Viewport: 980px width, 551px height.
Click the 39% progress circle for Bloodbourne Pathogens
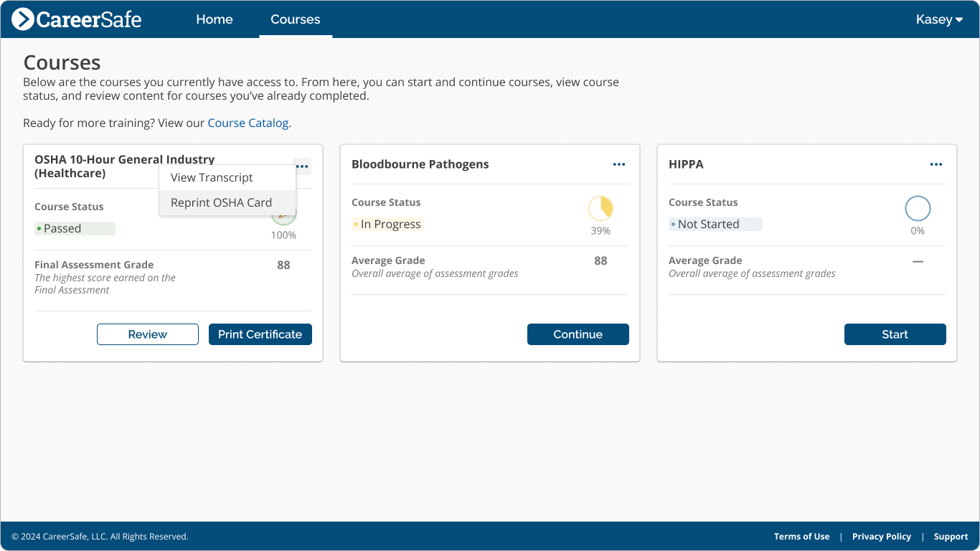click(x=600, y=209)
